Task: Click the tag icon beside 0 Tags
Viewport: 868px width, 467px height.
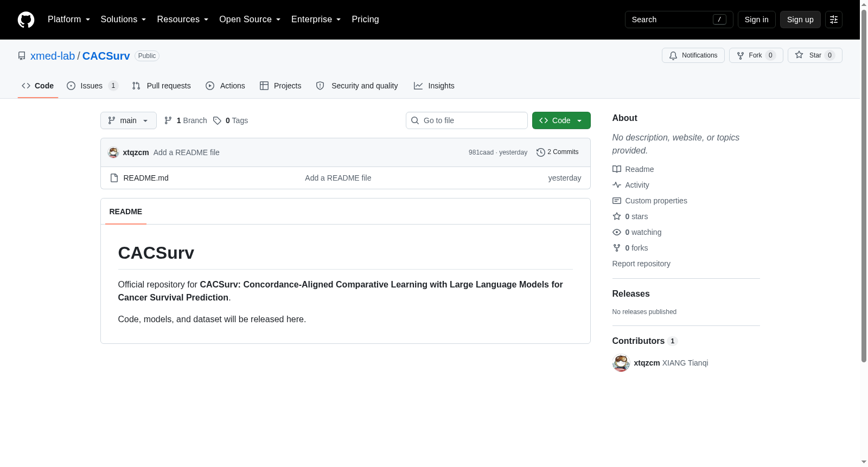Action: pyautogui.click(x=217, y=120)
